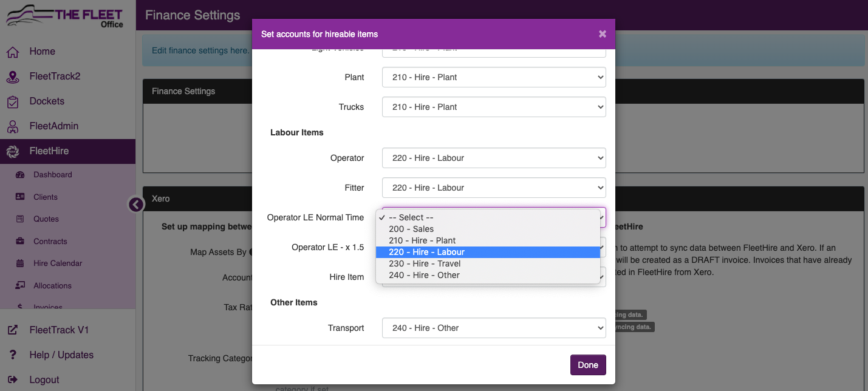
Task: Open the Trucks account dropdown
Action: [x=494, y=107]
